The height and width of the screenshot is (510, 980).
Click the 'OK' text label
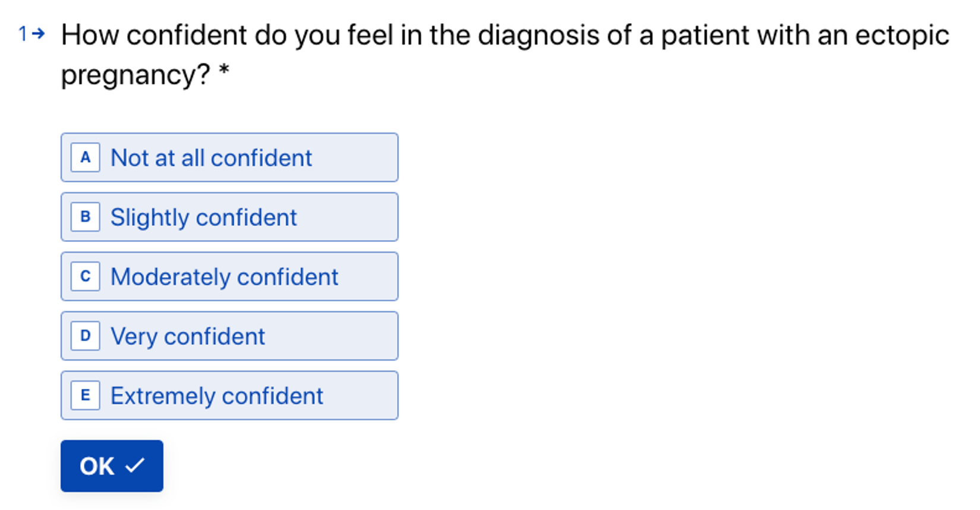[x=97, y=466]
